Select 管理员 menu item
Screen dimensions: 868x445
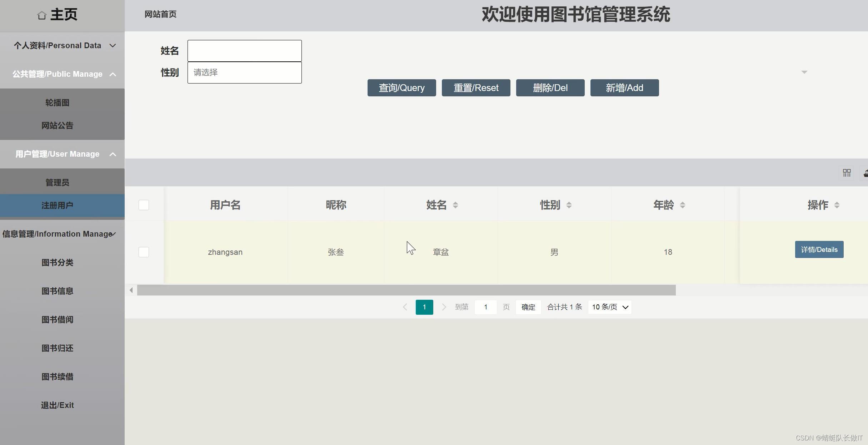(x=57, y=182)
